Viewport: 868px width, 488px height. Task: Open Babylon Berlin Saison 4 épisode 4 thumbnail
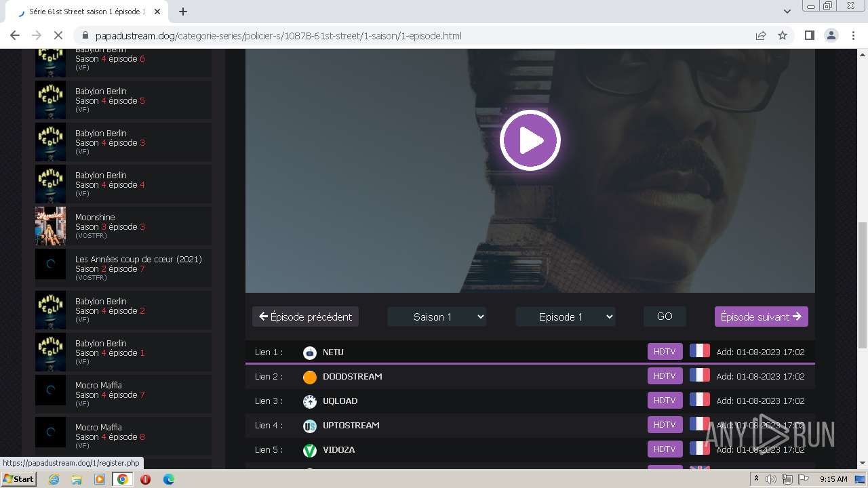click(50, 184)
